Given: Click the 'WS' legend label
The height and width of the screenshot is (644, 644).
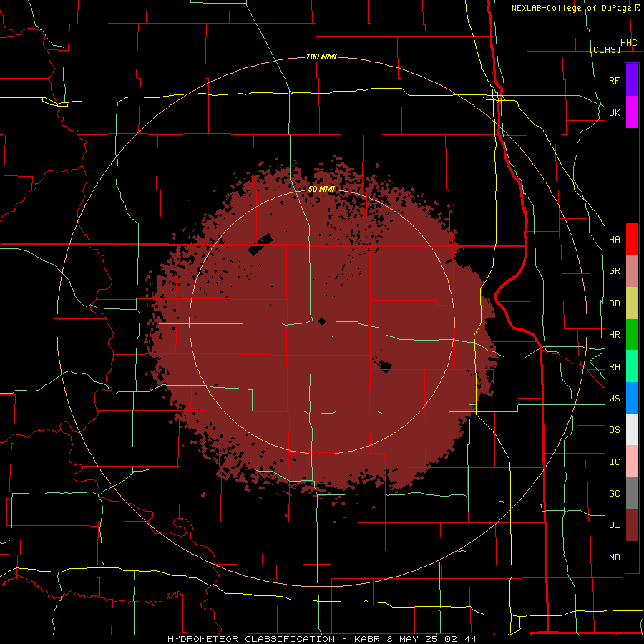Looking at the screenshot, I should (615, 399).
